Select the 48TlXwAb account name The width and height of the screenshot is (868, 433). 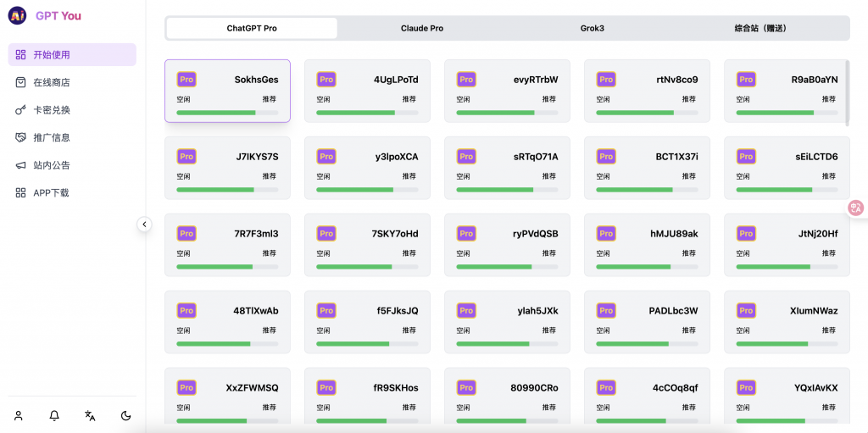click(x=256, y=311)
